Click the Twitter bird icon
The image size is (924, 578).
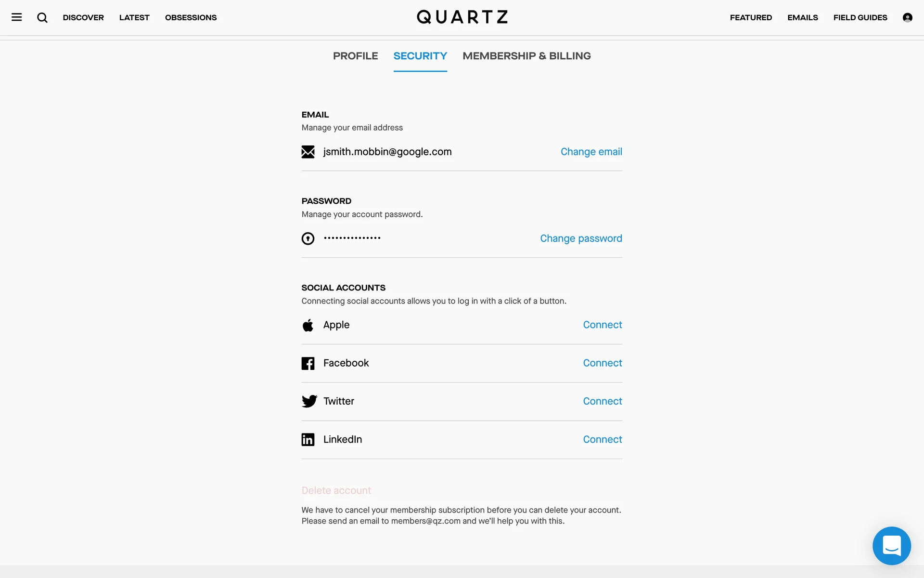309,401
